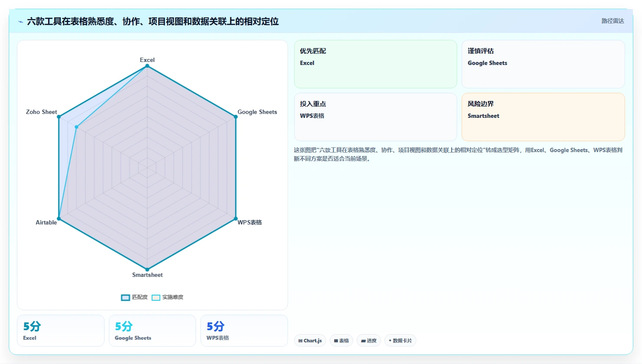Screen dimensions: 642x364
Task: Open the 谨慎评估 Google Sheets card
Action: tap(543, 64)
